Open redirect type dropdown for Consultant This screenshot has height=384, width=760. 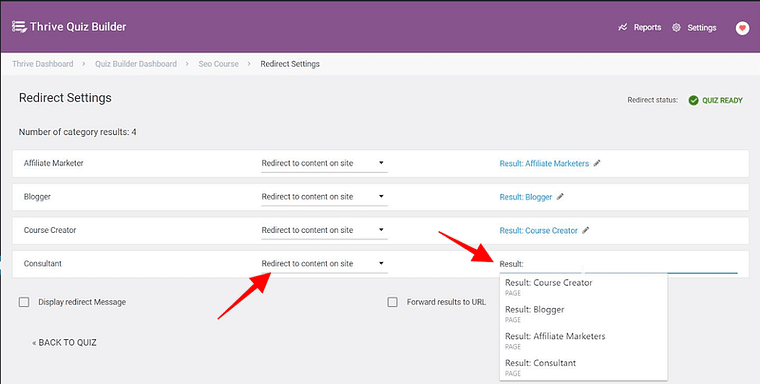(x=324, y=264)
